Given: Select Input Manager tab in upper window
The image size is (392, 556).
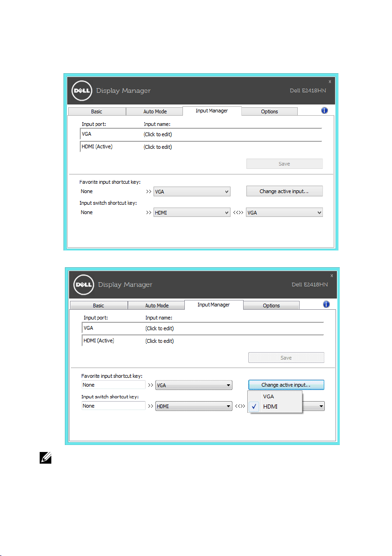Looking at the screenshot, I should tap(212, 111).
